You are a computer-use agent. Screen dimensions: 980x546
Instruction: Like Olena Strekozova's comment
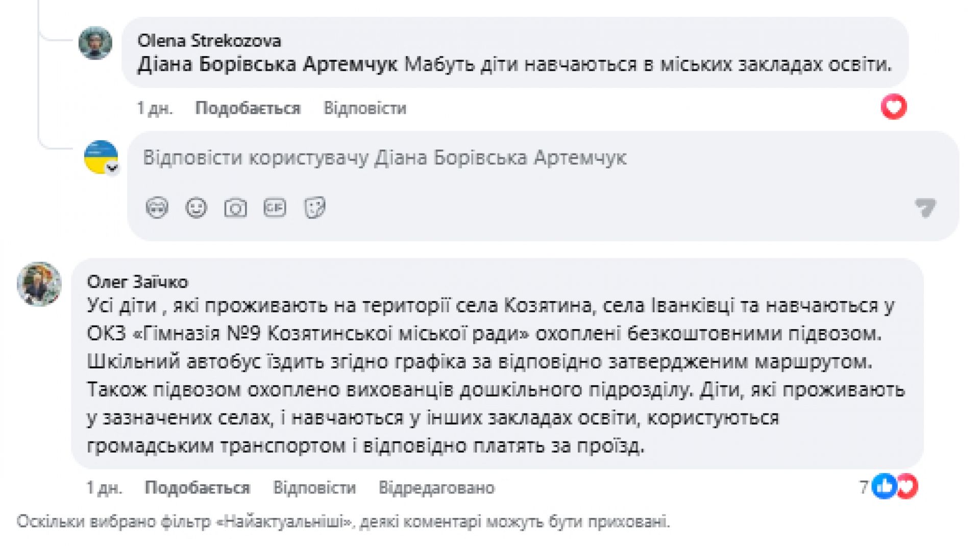pos(248,108)
